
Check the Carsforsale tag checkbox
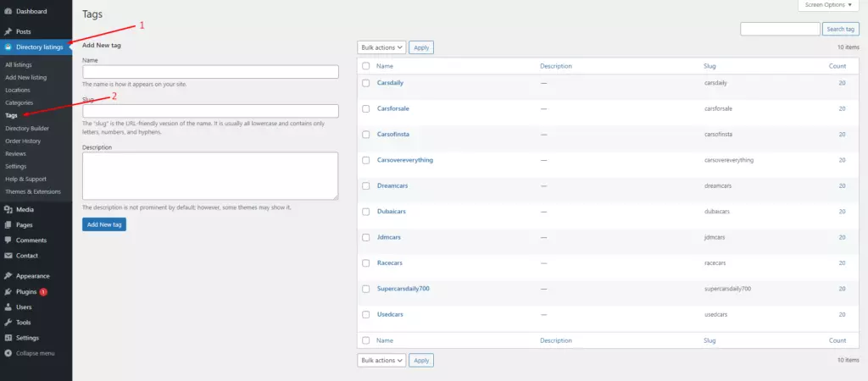366,109
